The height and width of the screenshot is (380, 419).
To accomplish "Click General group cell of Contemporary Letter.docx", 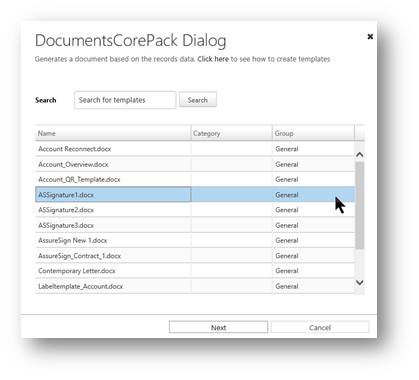I will pos(313,271).
